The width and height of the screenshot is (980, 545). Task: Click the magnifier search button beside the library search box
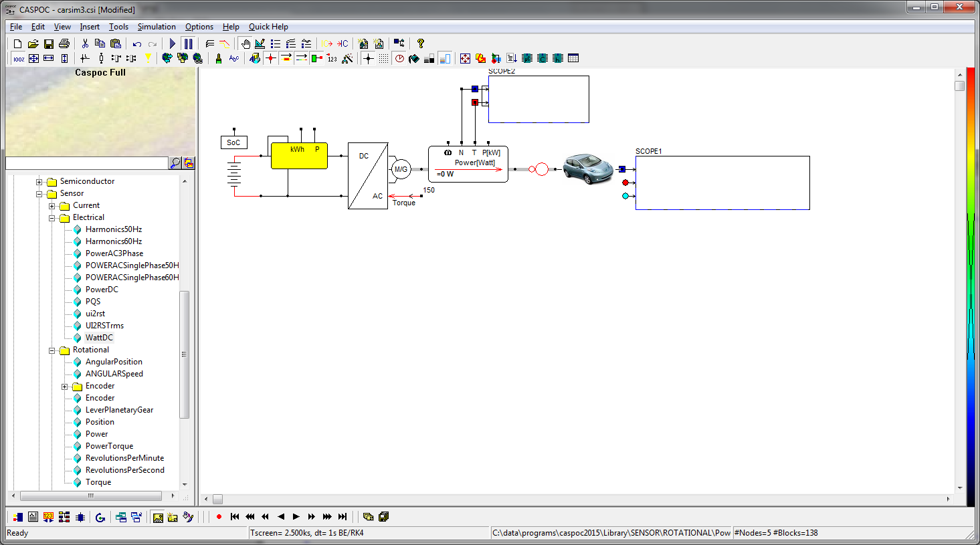pyautogui.click(x=175, y=163)
